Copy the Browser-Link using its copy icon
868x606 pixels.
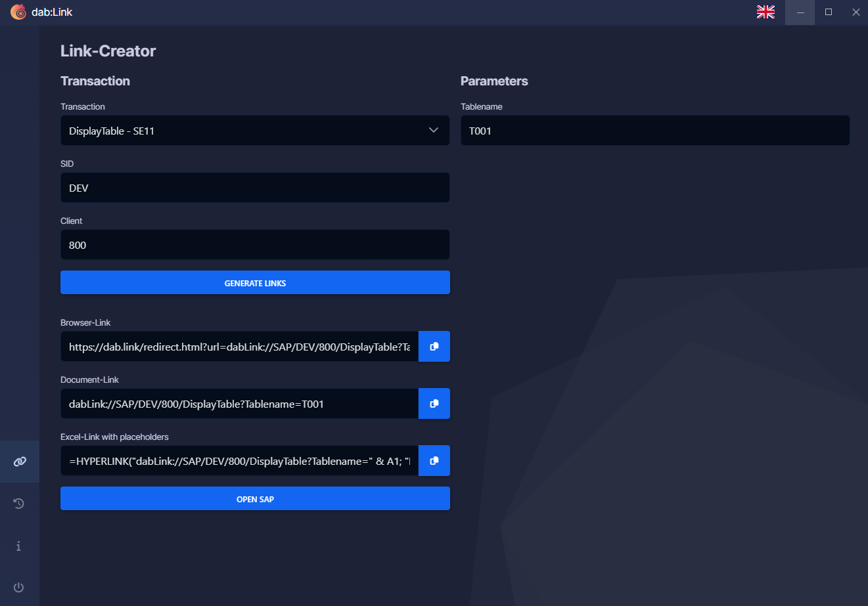click(434, 346)
